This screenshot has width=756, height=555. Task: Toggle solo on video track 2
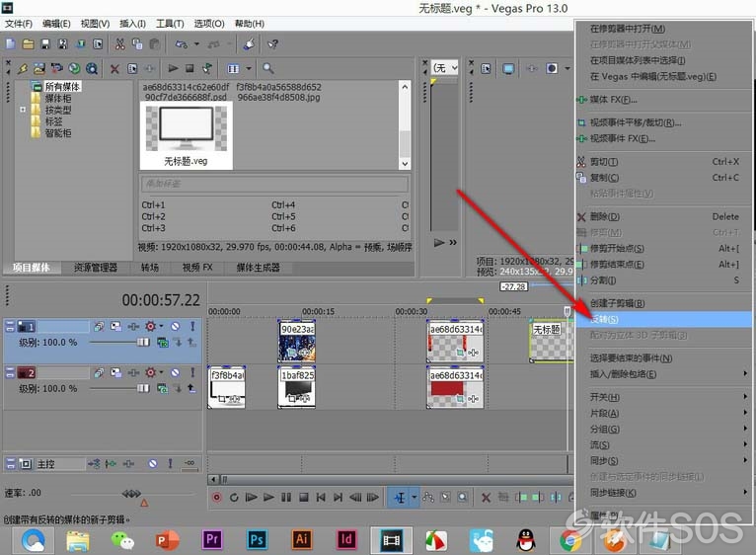click(192, 372)
